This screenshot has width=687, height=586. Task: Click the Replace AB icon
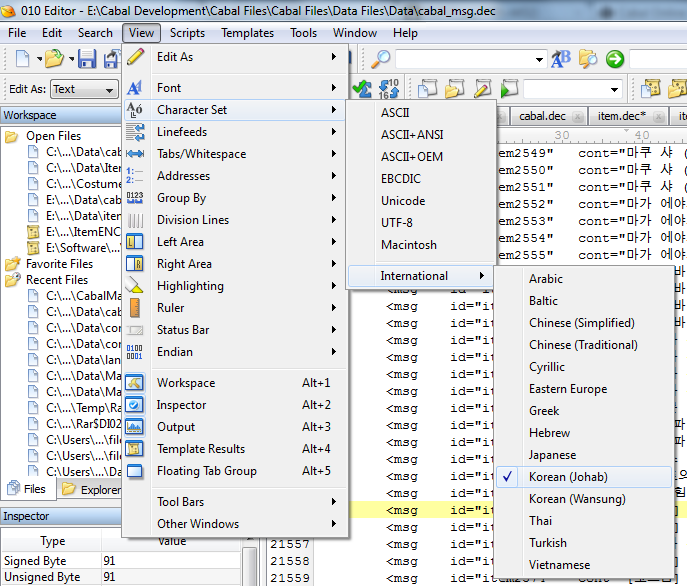click(x=560, y=59)
